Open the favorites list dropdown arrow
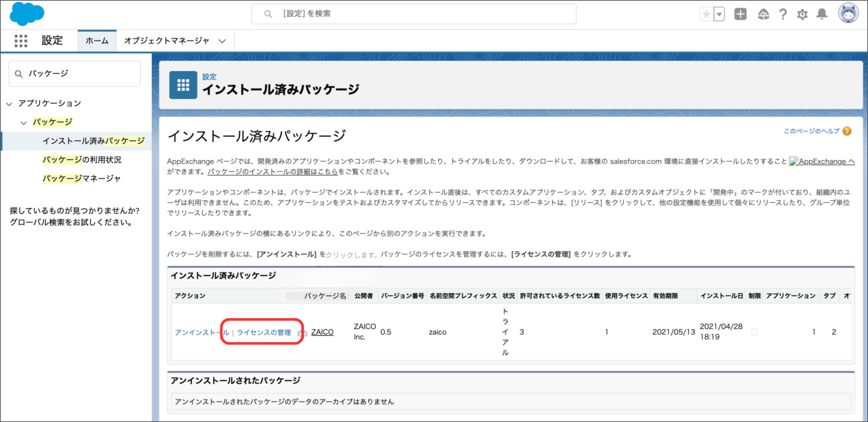Screen dimensions: 868x422 click(x=719, y=14)
